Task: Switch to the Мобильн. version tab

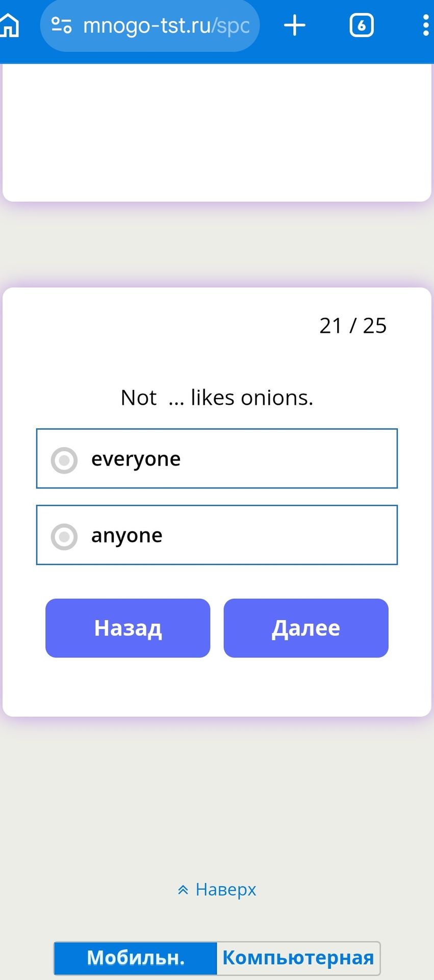Action: point(136,958)
